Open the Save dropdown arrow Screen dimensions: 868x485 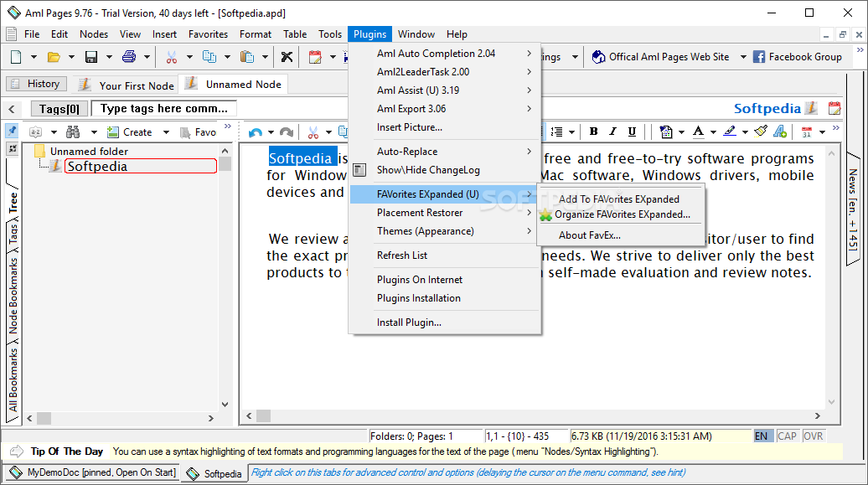[109, 57]
